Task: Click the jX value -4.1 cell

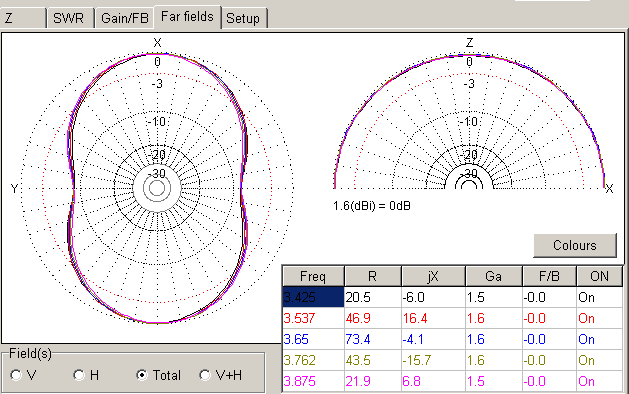Action: [433, 339]
